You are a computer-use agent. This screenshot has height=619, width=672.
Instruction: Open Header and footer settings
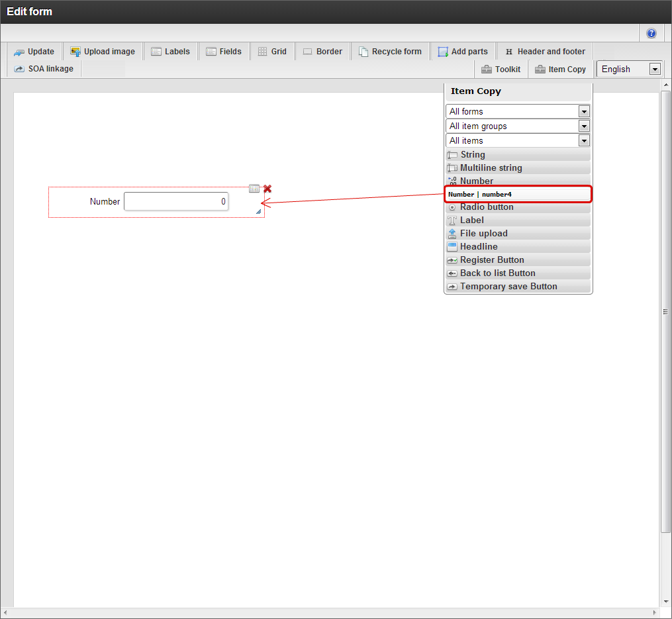(x=545, y=52)
